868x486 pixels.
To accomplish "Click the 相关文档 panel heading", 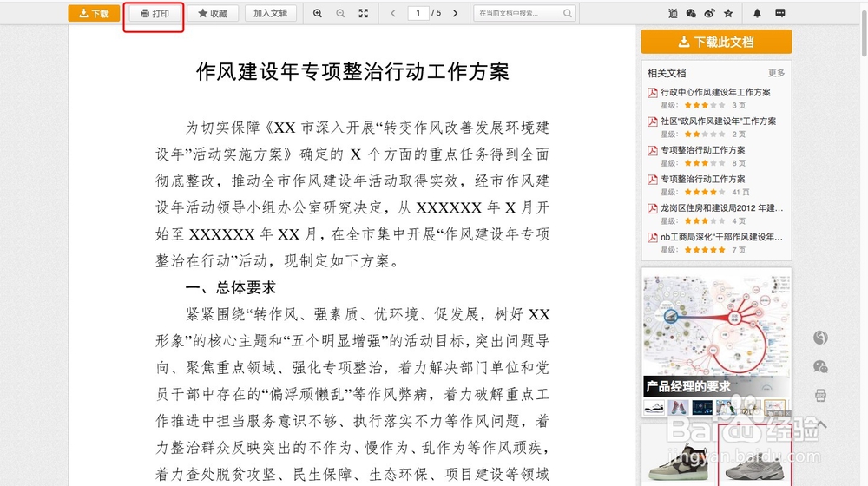I will pos(667,73).
